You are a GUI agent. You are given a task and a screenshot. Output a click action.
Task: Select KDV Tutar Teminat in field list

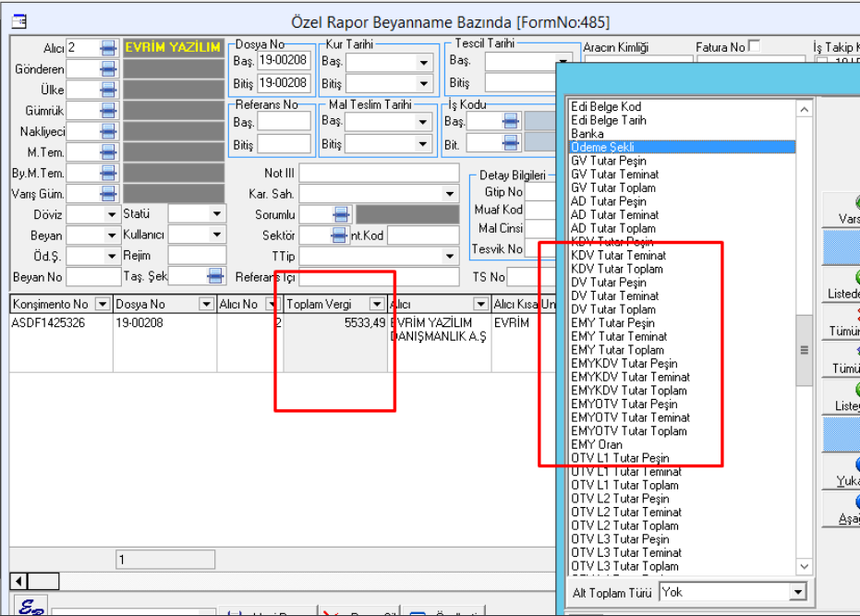coord(618,255)
